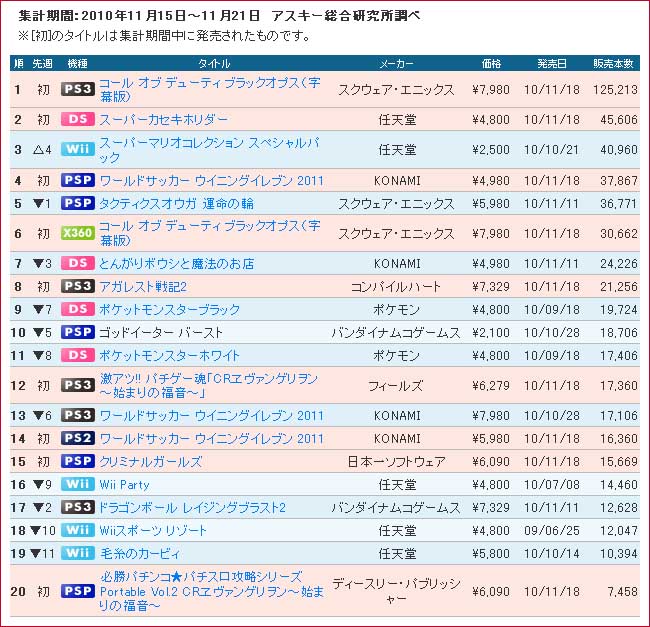Click the PSP badge beside クリミナルガールズ
Viewport: 650px width, 627px height.
point(78,461)
